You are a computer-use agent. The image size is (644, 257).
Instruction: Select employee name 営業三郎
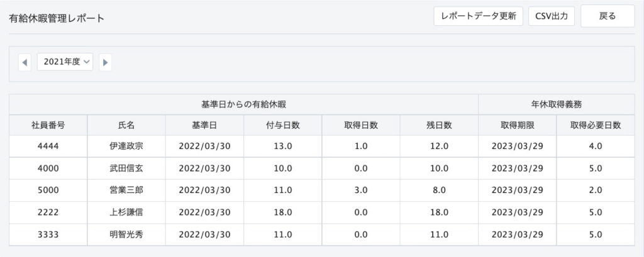[x=126, y=190]
